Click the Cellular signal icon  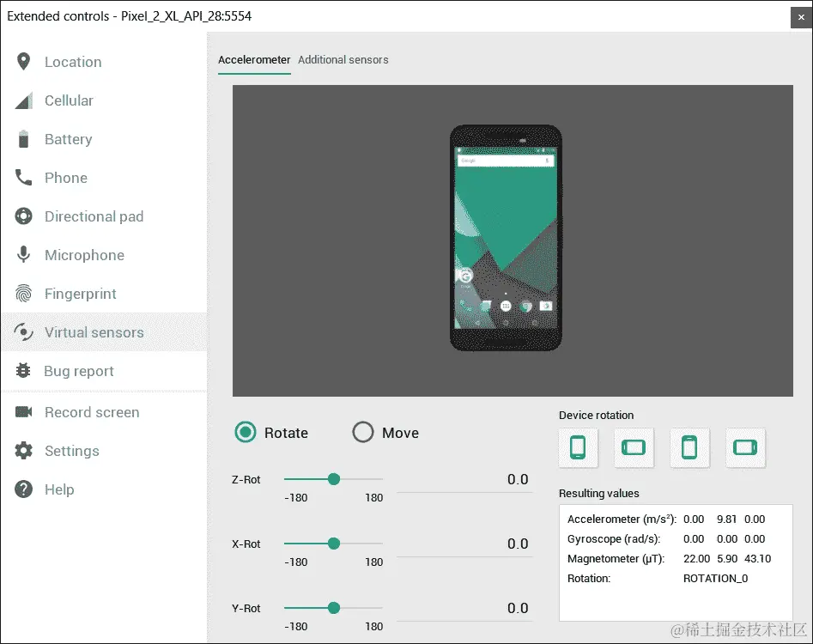(x=24, y=100)
